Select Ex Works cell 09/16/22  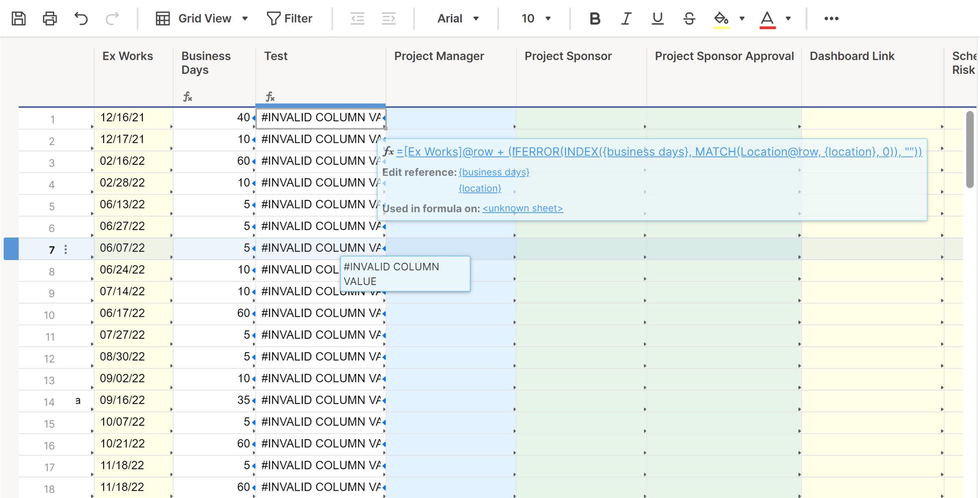click(134, 400)
